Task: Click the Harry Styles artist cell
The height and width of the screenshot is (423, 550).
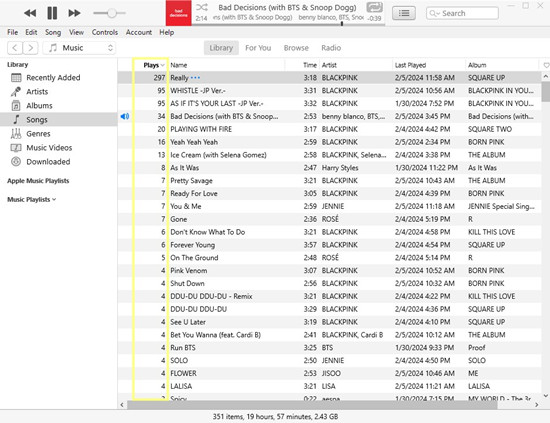Action: (340, 168)
